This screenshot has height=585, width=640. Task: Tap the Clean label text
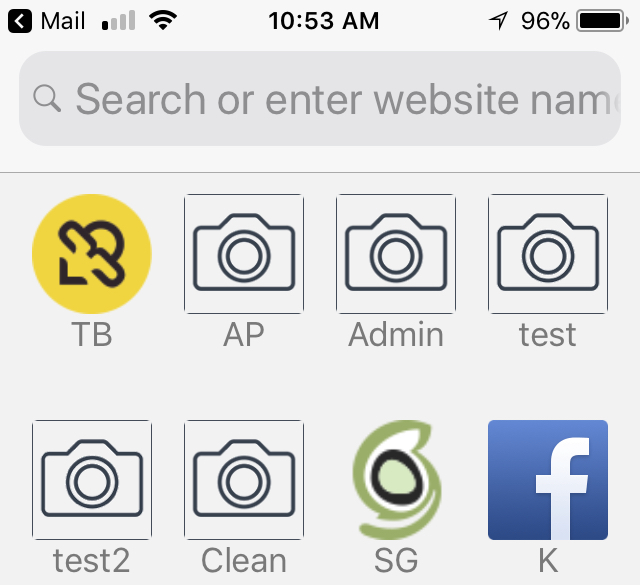coord(244,560)
